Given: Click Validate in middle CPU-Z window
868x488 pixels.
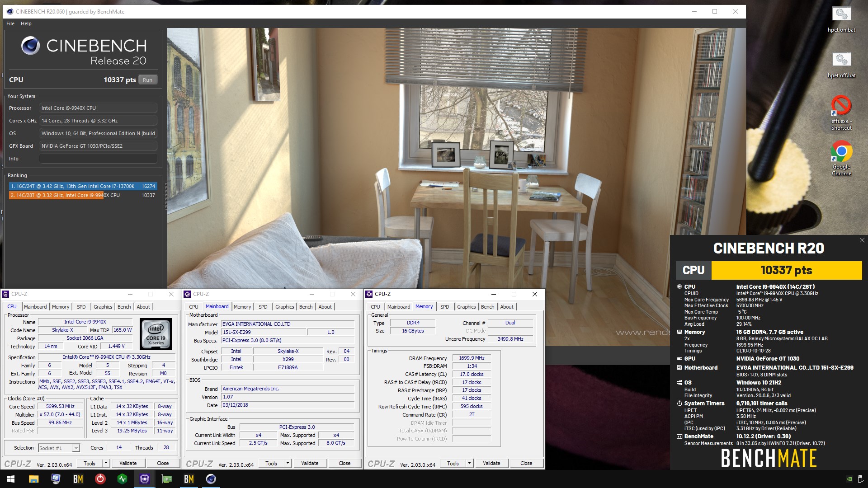Looking at the screenshot, I should 310,463.
